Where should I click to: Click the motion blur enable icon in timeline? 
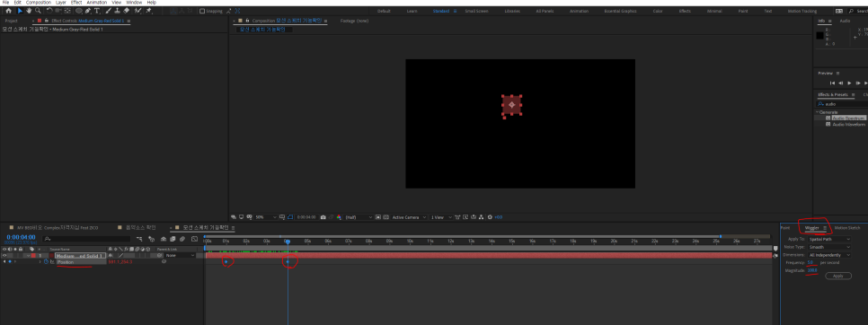[x=182, y=240]
